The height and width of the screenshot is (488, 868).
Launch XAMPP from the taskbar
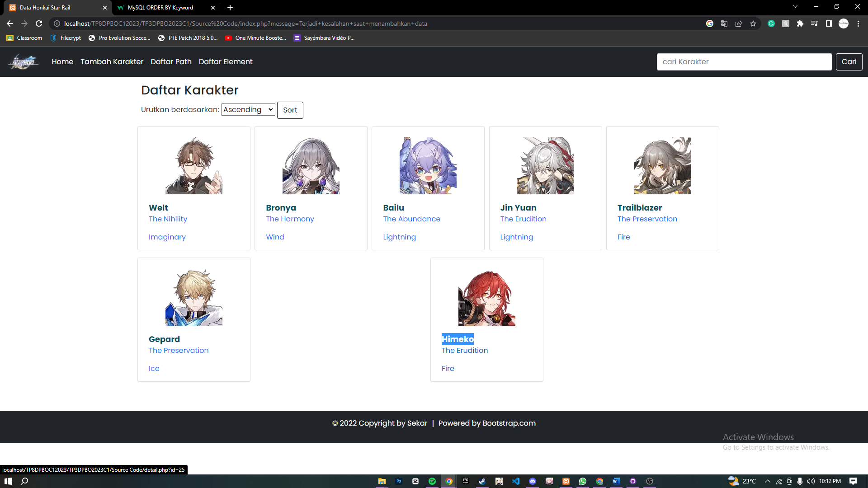coord(566,481)
